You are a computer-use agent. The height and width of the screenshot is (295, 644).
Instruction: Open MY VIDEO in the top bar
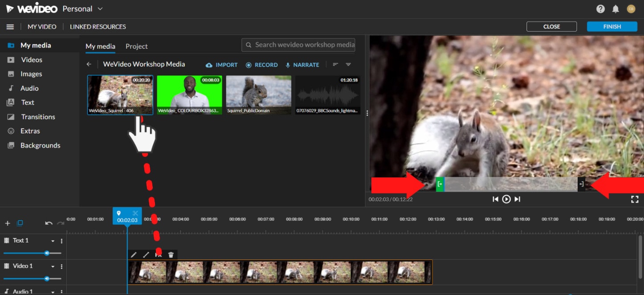tap(42, 27)
